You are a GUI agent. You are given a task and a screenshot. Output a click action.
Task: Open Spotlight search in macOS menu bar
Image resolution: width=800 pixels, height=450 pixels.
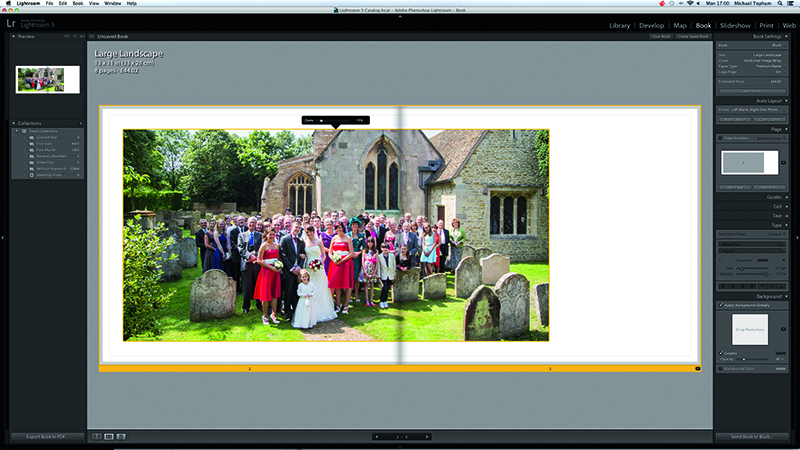[x=780, y=3]
